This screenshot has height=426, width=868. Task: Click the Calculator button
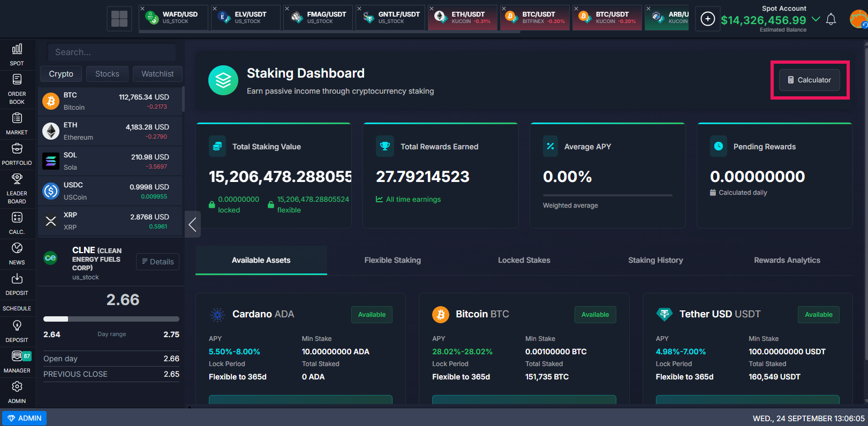point(809,80)
